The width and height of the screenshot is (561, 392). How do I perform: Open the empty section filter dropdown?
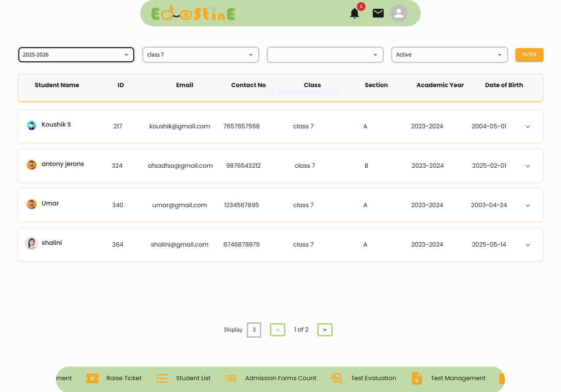click(x=325, y=55)
